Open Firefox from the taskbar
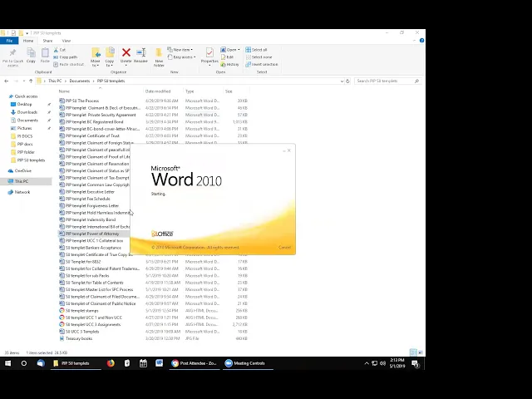 [x=111, y=363]
